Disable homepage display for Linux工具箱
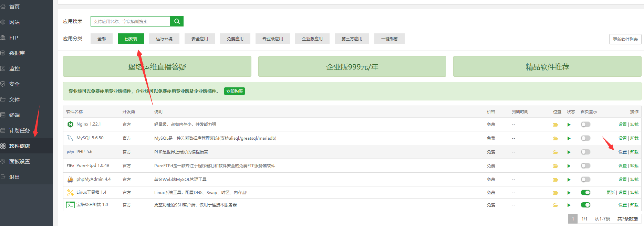The width and height of the screenshot is (644, 226). click(585, 193)
